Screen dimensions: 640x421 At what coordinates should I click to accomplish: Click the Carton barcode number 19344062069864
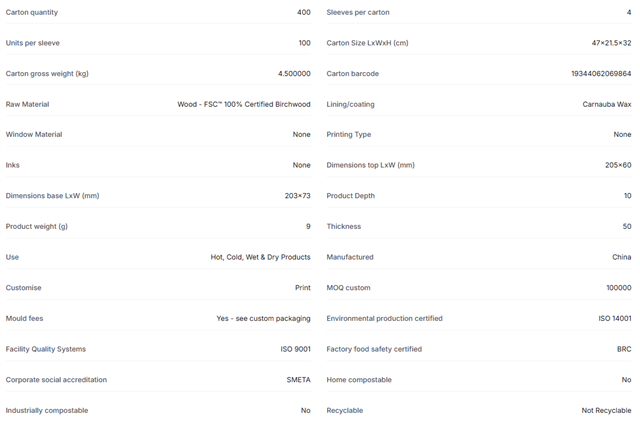tap(601, 74)
